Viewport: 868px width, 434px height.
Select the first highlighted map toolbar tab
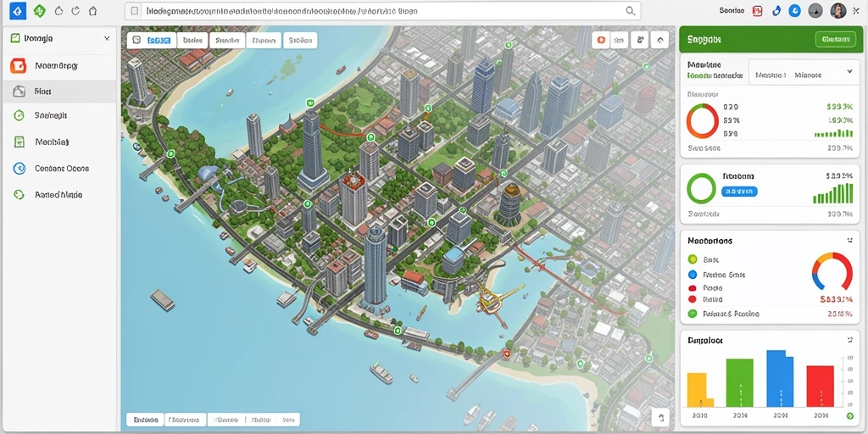point(152,41)
